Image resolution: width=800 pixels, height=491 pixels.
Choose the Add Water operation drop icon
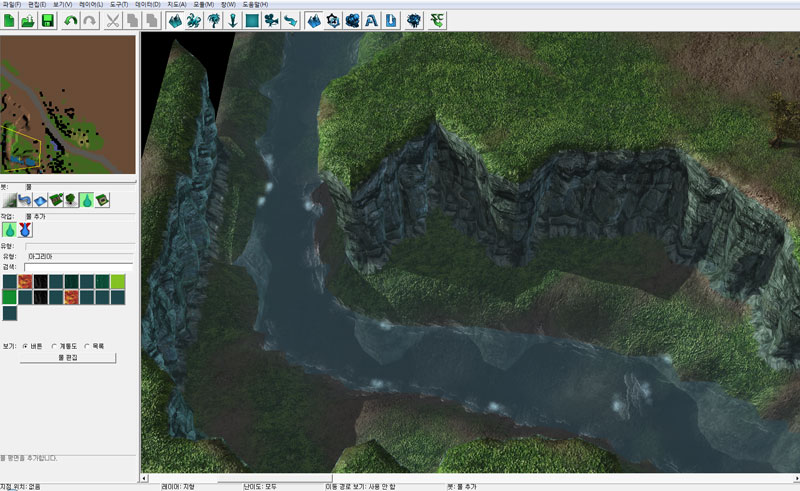point(9,230)
